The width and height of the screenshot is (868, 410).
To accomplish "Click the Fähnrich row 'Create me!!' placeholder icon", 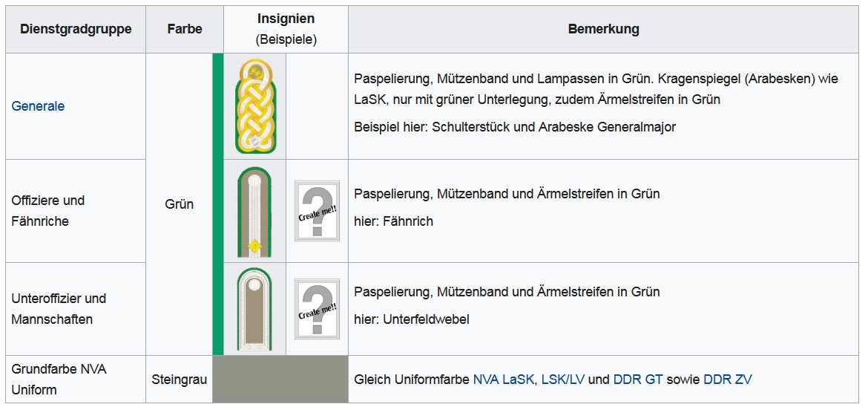I will 317,211.
